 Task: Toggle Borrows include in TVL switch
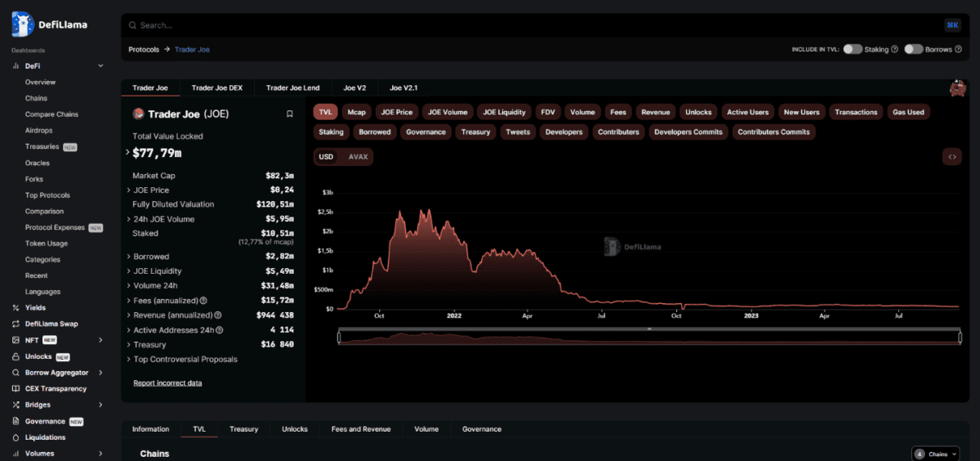(914, 49)
